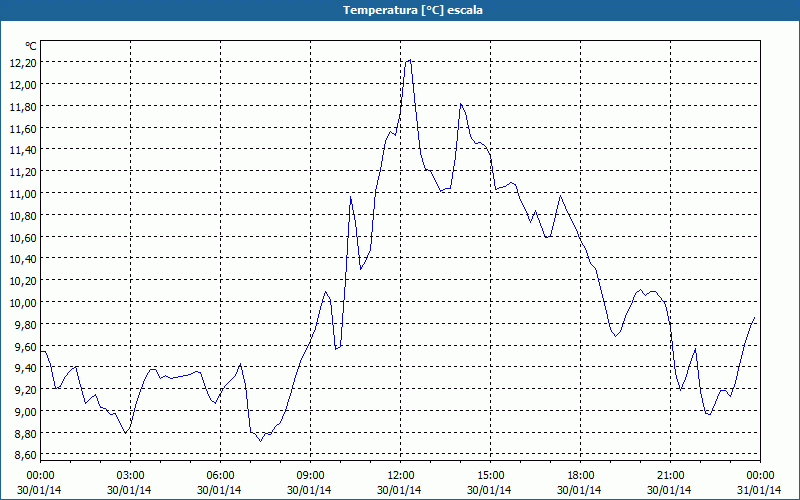800x500 pixels.
Task: Click the 06:00 time axis label
Action: 220,476
